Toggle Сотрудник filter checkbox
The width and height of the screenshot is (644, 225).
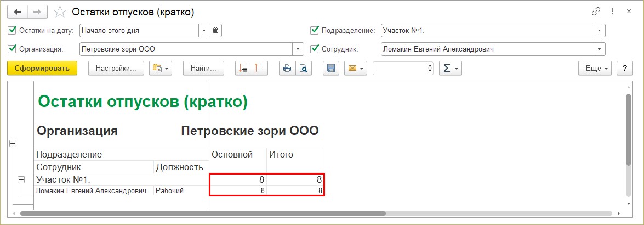click(x=315, y=49)
